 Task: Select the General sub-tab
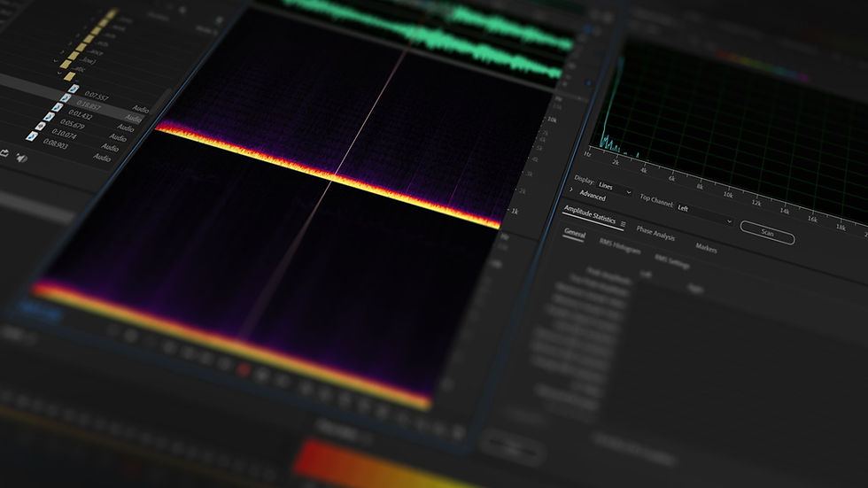575,234
